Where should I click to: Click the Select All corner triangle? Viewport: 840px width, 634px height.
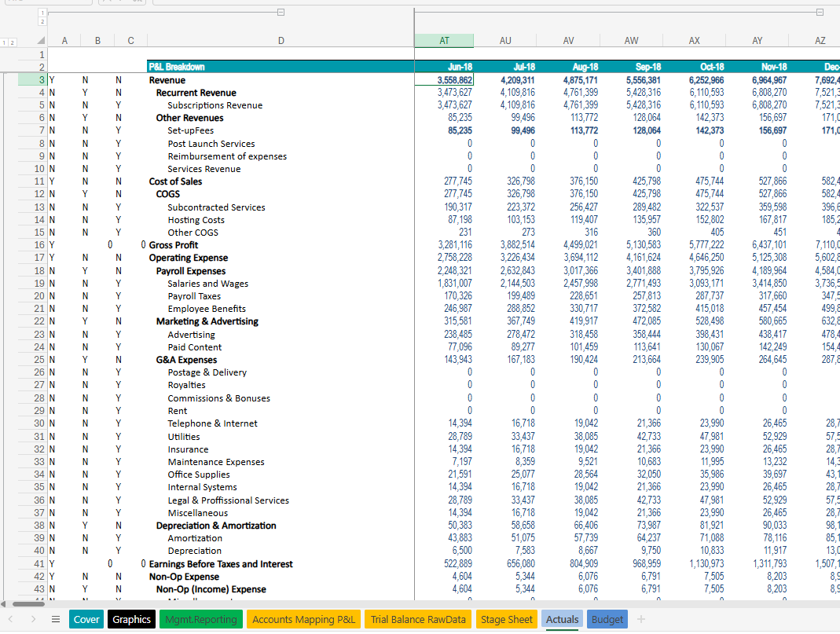point(41,41)
